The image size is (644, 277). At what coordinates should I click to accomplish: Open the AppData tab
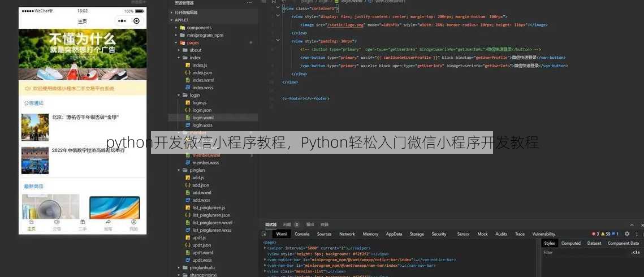pyautogui.click(x=394, y=234)
